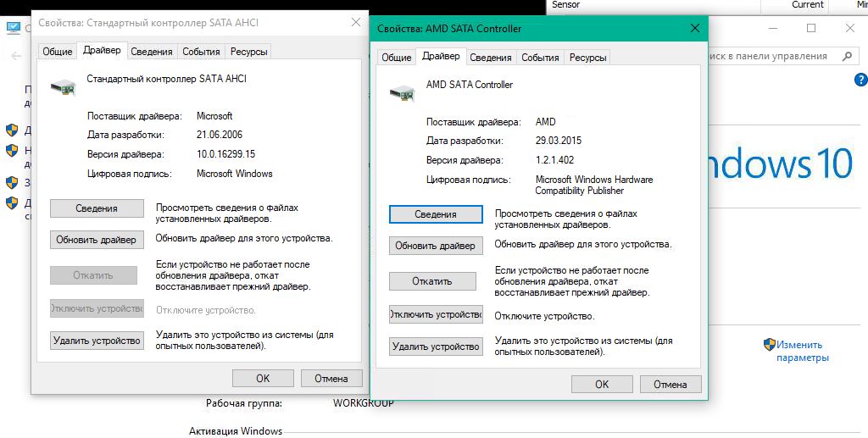Image resolution: width=868 pixels, height=438 pixels.
Task: Click Отключить устройство in AMD SATA Controller window
Action: click(x=436, y=314)
